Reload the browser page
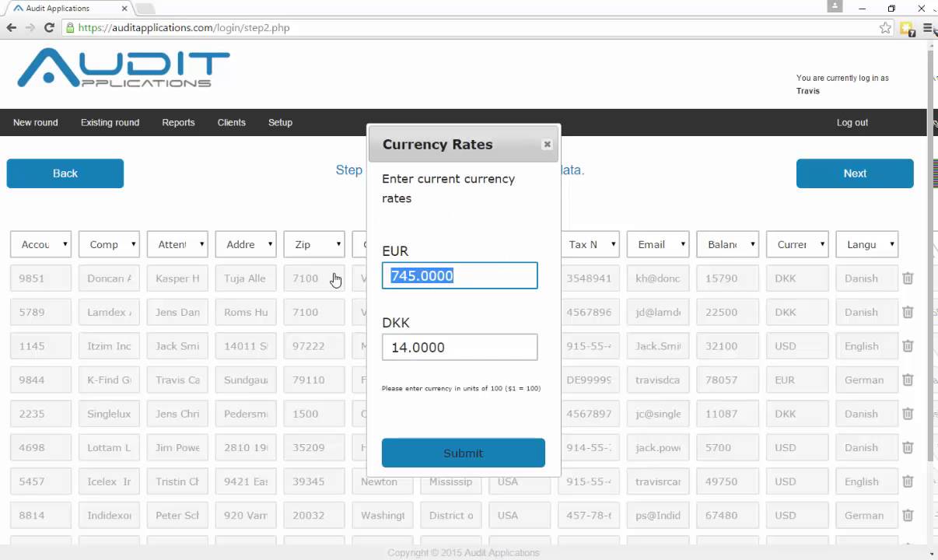The image size is (938, 560). click(49, 27)
